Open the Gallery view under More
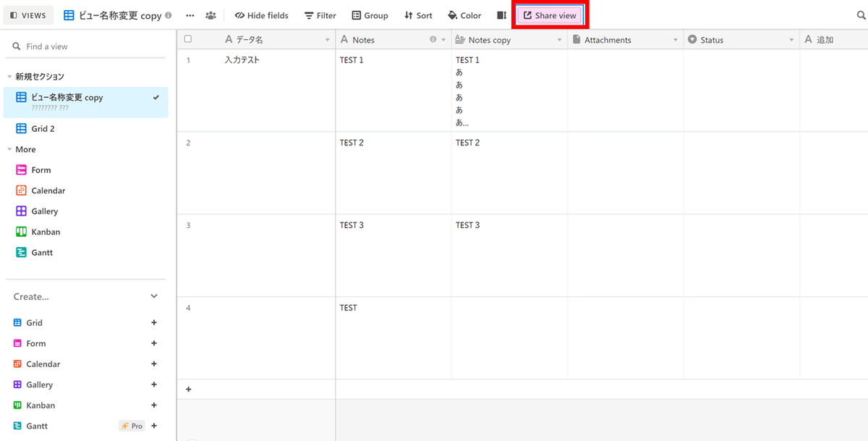Viewport: 868px width, 441px height. [x=86, y=211]
